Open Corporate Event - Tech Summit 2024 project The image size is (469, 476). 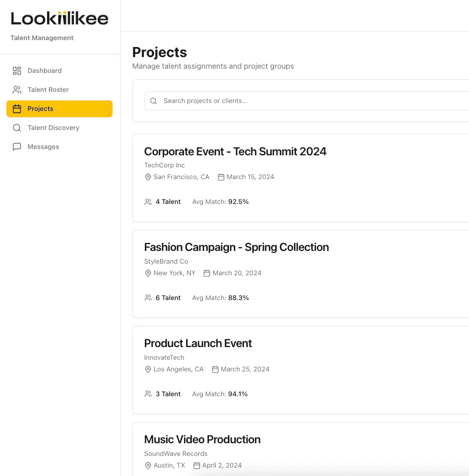pyautogui.click(x=235, y=152)
